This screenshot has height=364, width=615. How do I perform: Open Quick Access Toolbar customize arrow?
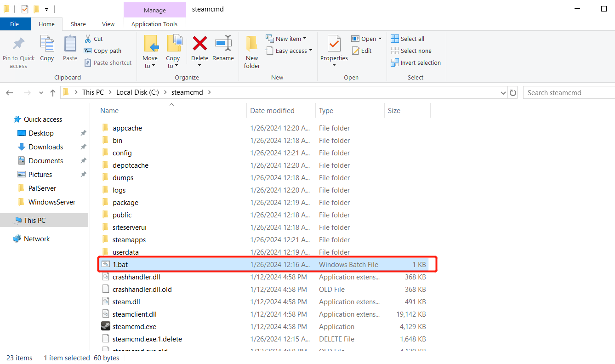click(46, 9)
